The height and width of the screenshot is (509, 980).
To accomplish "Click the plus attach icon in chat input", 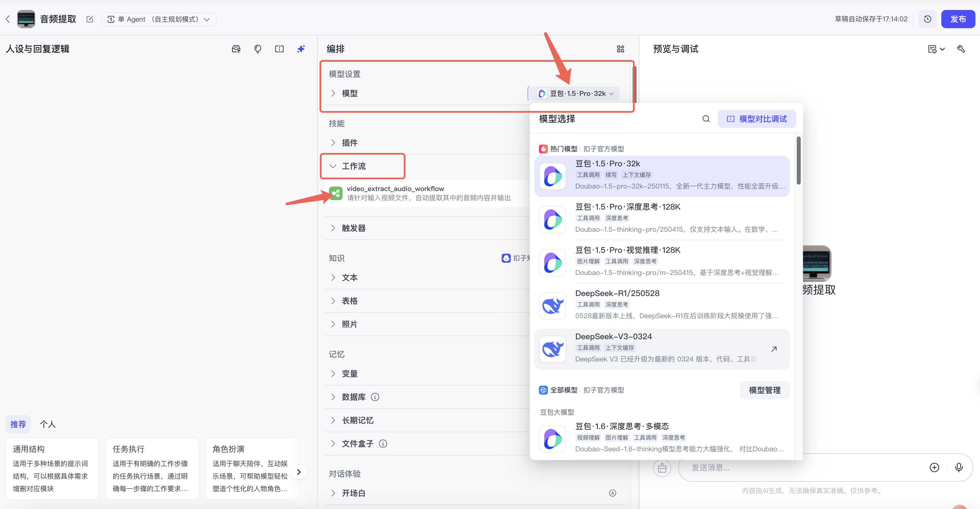I will click(x=934, y=467).
